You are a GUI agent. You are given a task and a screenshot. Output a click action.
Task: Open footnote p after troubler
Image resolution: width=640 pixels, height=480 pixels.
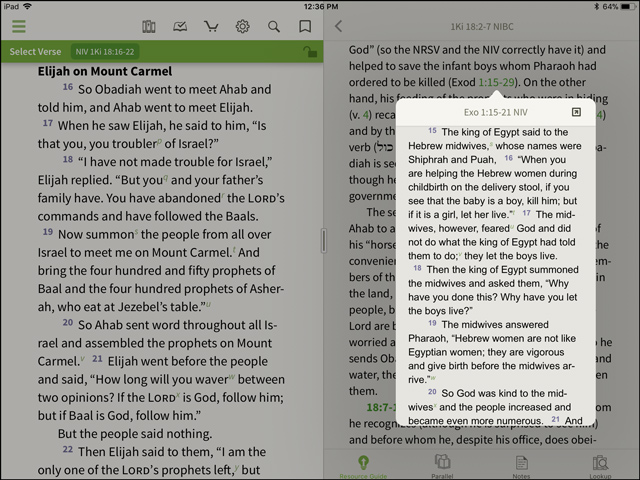coord(159,141)
